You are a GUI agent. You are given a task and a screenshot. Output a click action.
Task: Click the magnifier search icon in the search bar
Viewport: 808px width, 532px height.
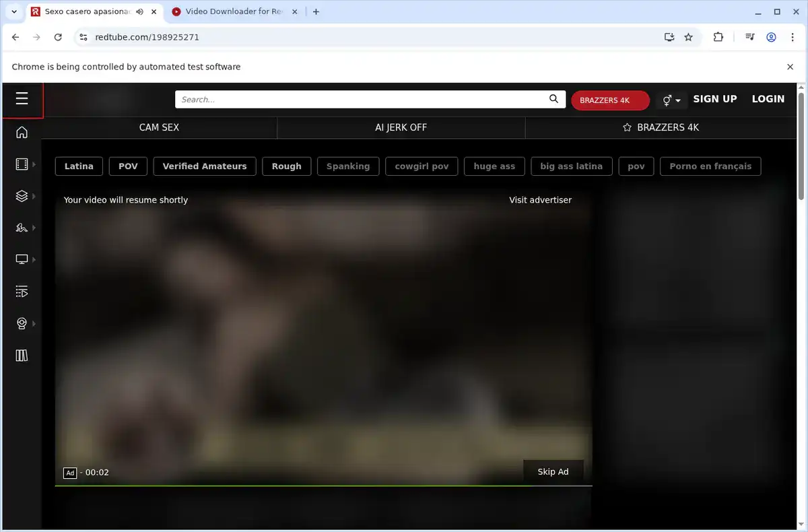(x=553, y=99)
